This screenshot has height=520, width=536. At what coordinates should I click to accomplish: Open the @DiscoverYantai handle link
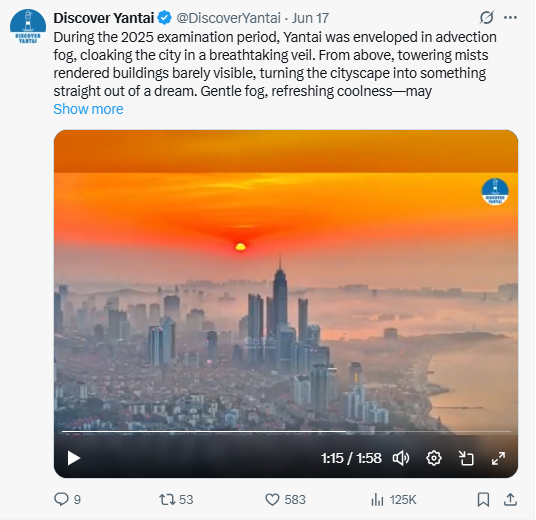228,18
